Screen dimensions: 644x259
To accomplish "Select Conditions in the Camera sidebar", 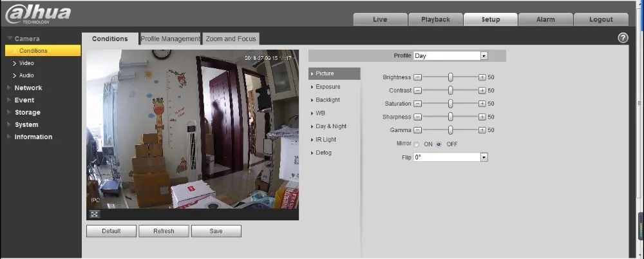I will 43,50.
